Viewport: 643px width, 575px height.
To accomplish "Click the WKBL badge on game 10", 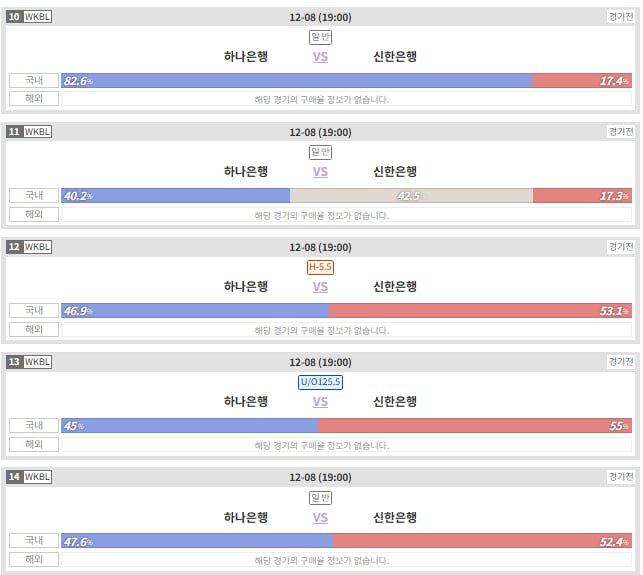I will [x=37, y=17].
